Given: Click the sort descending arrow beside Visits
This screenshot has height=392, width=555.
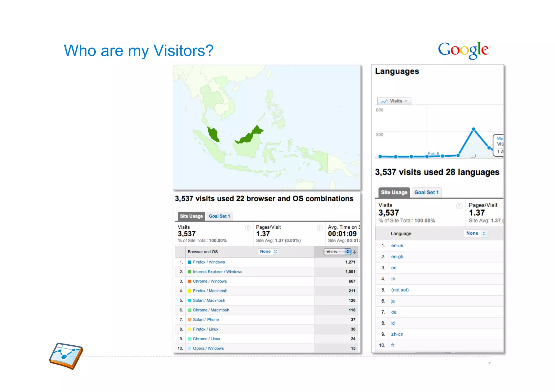Looking at the screenshot, I should click(x=355, y=252).
